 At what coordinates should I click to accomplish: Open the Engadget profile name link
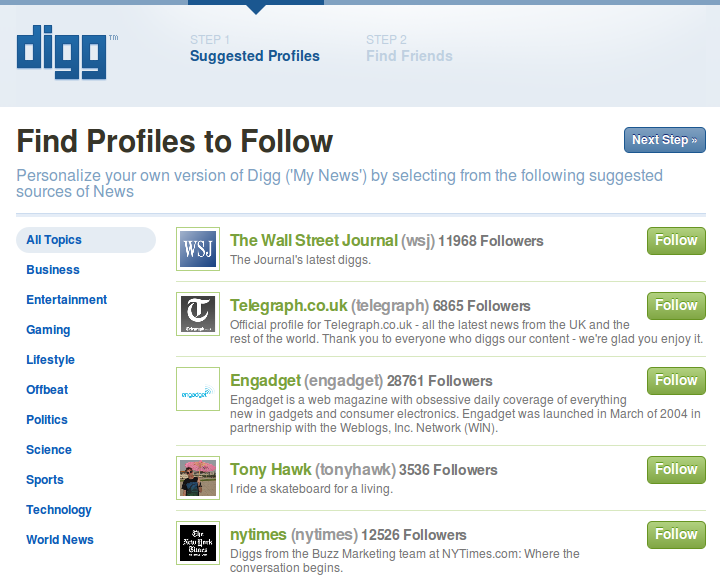(x=263, y=381)
